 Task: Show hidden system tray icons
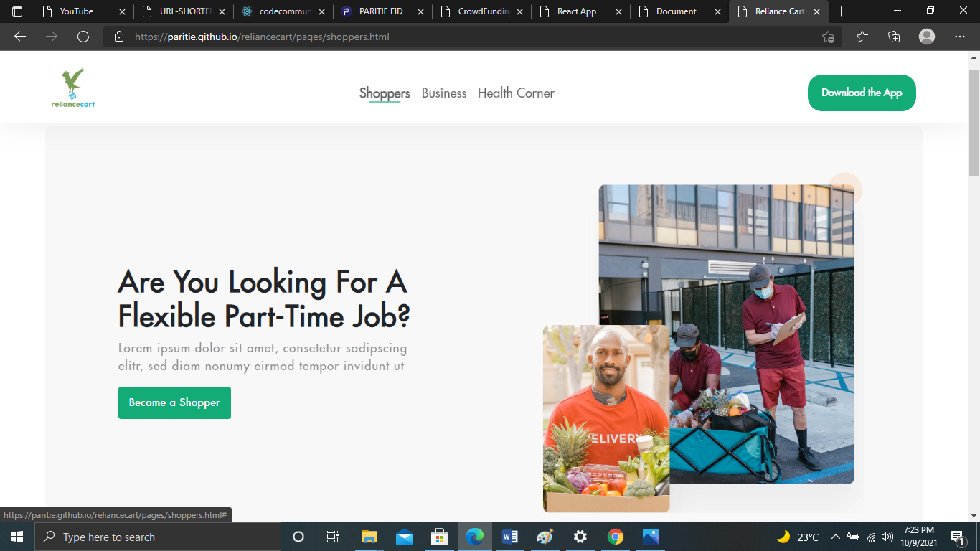pos(836,537)
